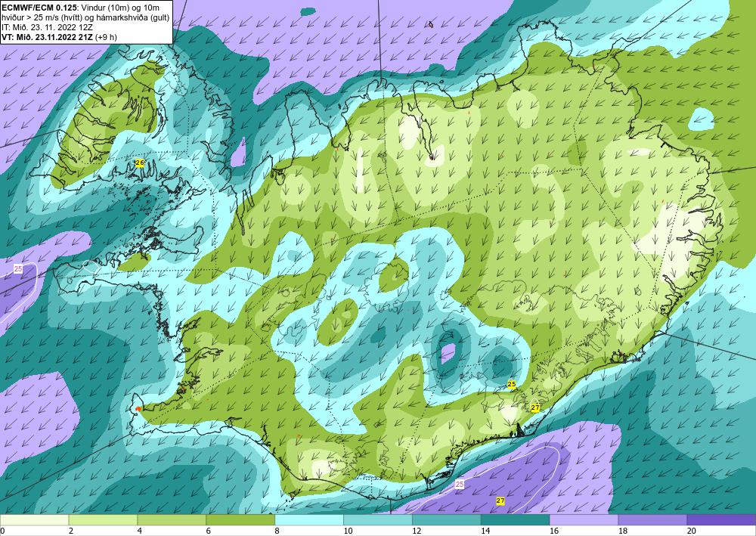This screenshot has height=536, width=756.
Task: Click the '20' value on the wind scale
Action: click(692, 531)
